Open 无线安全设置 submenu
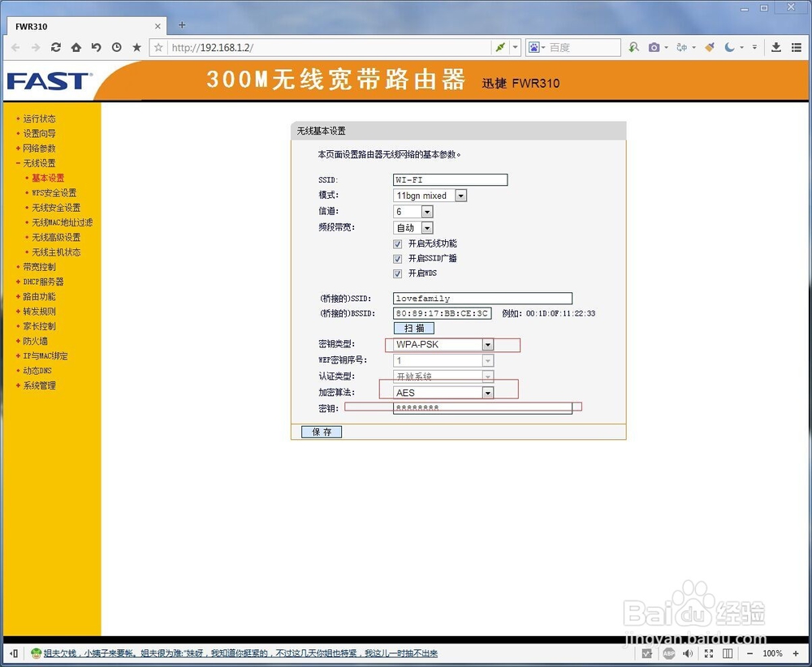Viewport: 812px width, 667px height. [56, 208]
